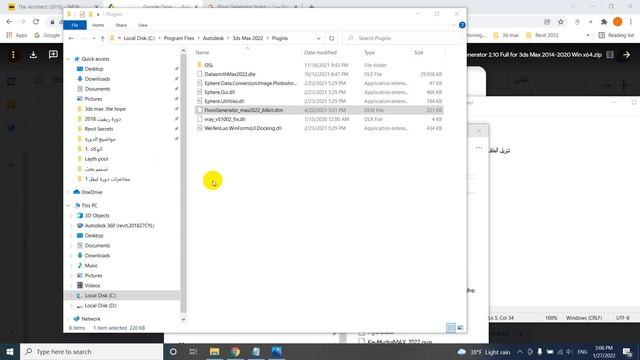
Task: Bookmark page with Chrome star icon
Action: point(561,22)
